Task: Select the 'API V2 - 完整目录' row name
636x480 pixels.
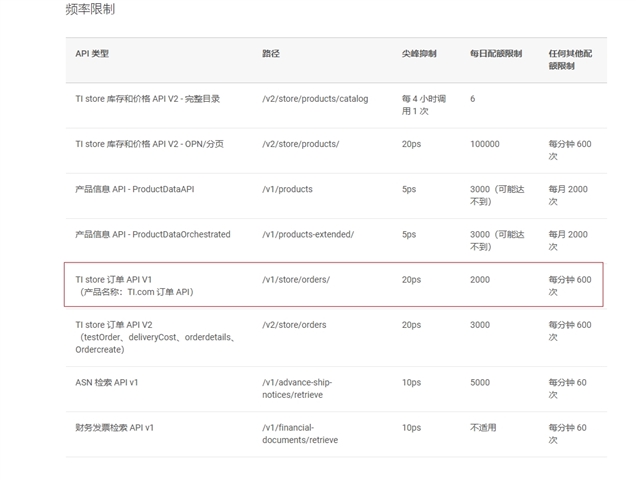Action: (148, 99)
